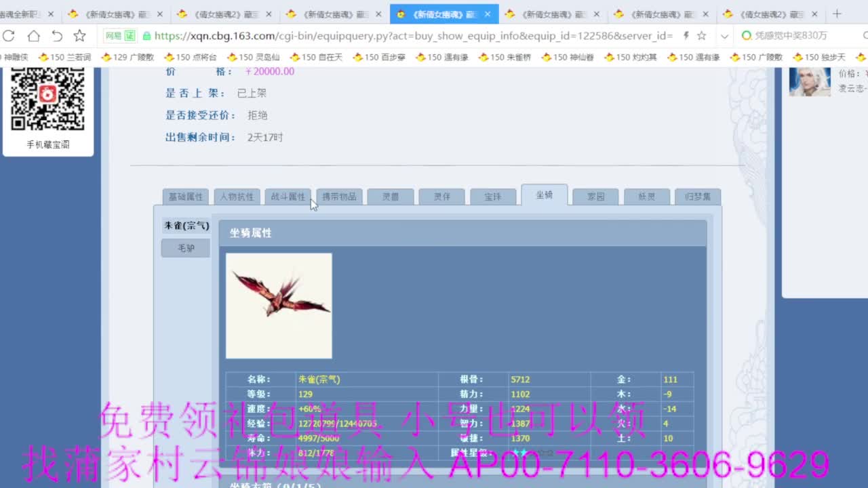Screen dimensions: 868x488
Task: Switch to the 携带物品 tab
Action: tap(339, 197)
